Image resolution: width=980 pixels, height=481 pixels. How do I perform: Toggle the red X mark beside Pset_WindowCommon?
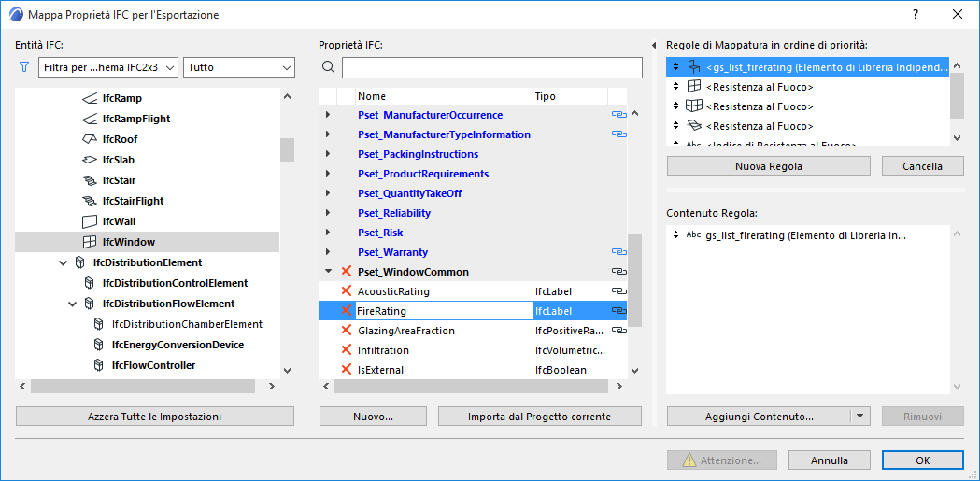click(347, 272)
